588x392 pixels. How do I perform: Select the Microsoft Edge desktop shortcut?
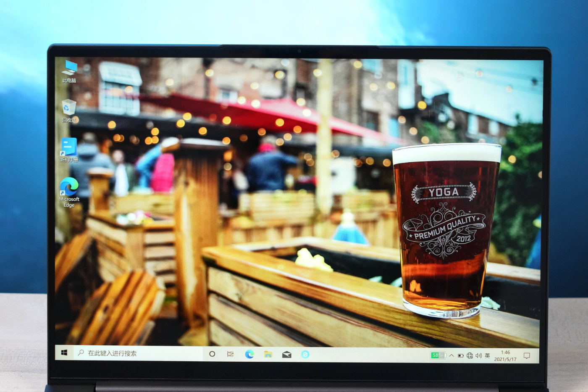click(69, 192)
